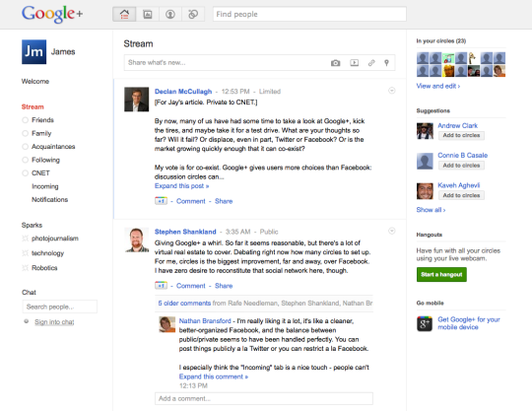This screenshot has height=411, width=532.
Task: Click the photojournalism spark icon
Action: (25, 239)
